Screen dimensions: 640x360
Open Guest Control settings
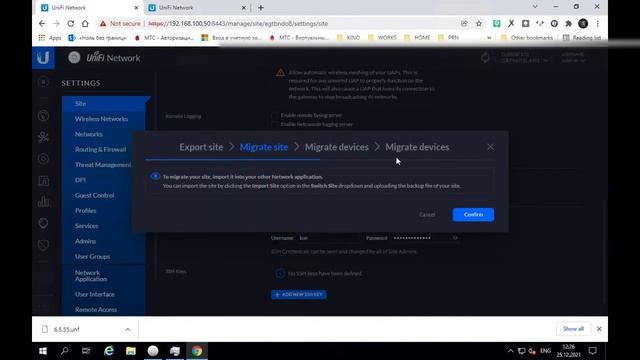(x=95, y=195)
